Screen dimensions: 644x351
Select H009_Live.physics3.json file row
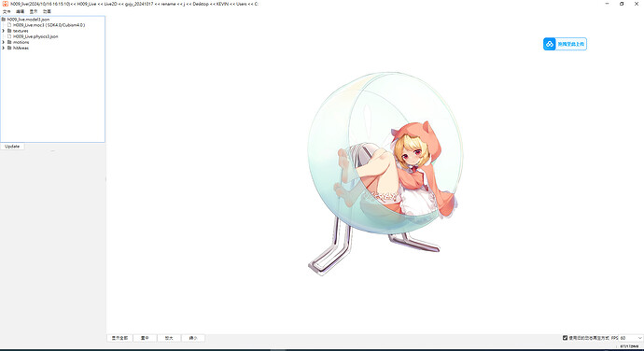[35, 36]
